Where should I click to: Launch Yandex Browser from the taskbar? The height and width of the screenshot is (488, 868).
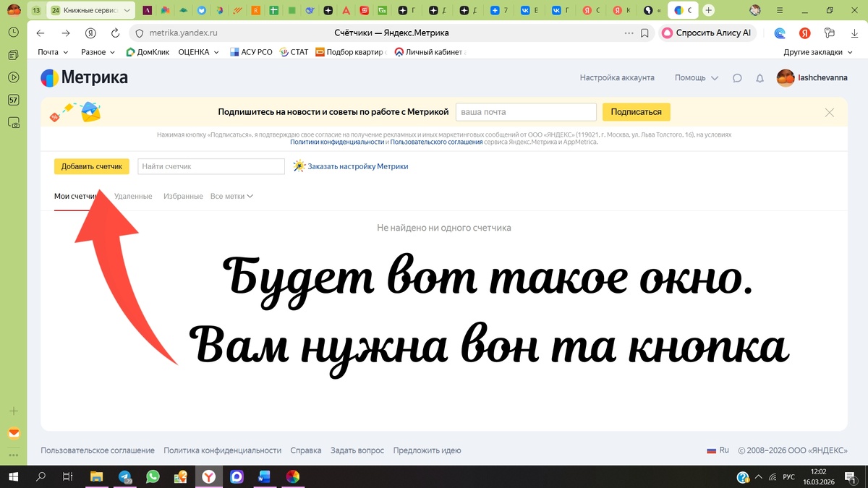[209, 476]
